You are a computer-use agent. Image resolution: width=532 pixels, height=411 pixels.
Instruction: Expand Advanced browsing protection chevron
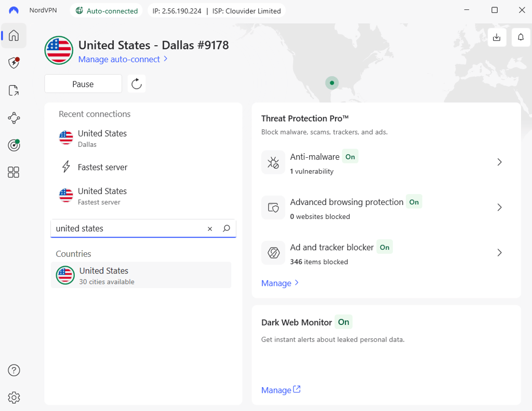pos(499,208)
